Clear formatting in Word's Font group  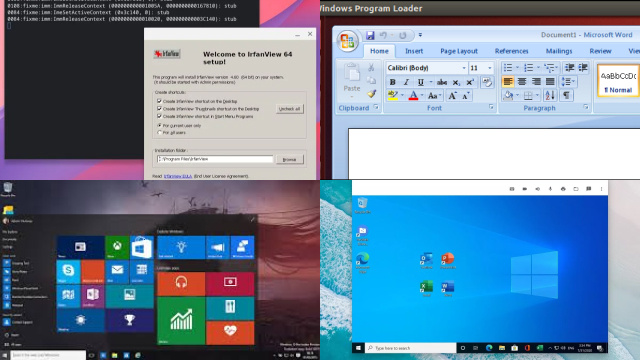coord(487,82)
